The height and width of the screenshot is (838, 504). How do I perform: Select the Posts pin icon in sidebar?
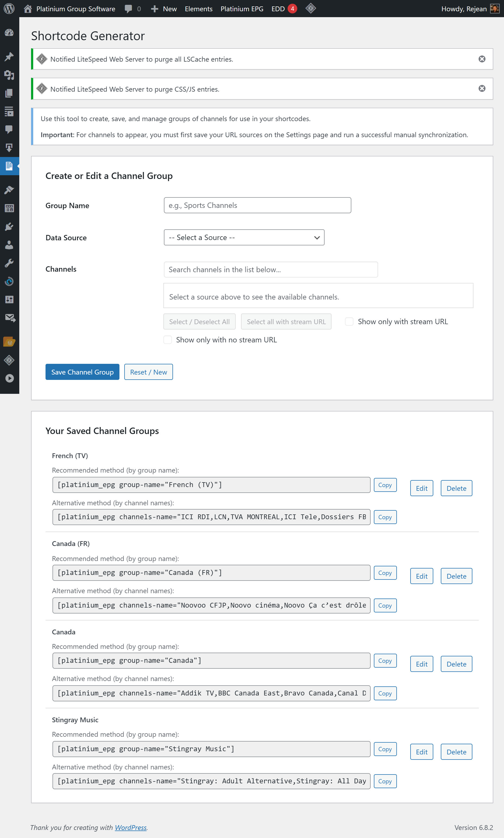(10, 56)
